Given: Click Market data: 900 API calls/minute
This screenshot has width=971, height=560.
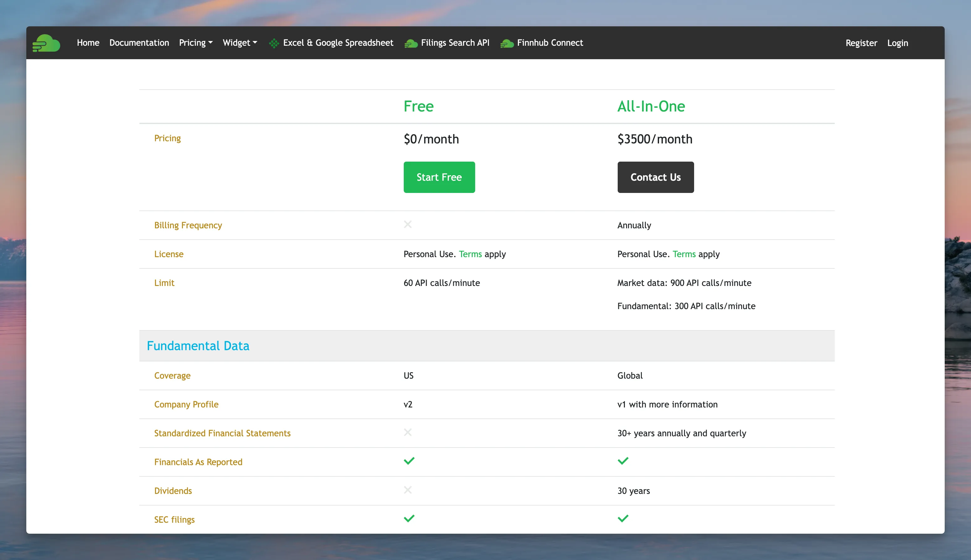Looking at the screenshot, I should click(x=684, y=283).
